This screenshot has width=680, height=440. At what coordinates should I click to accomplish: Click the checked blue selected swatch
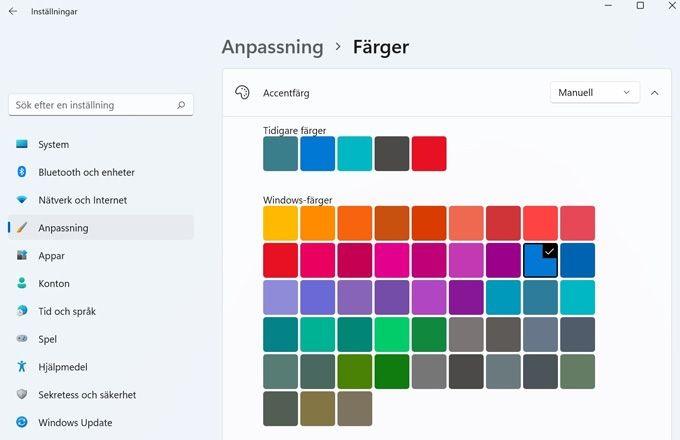pos(540,260)
